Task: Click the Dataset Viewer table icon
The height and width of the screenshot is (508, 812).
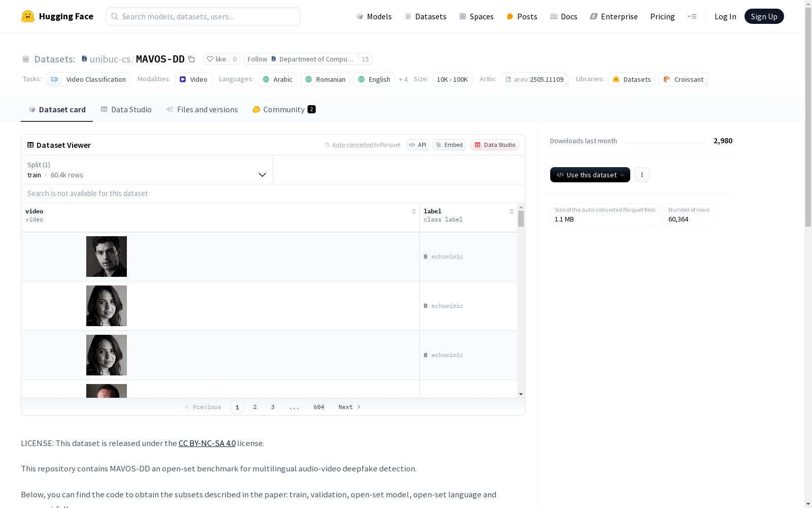Action: pyautogui.click(x=30, y=145)
